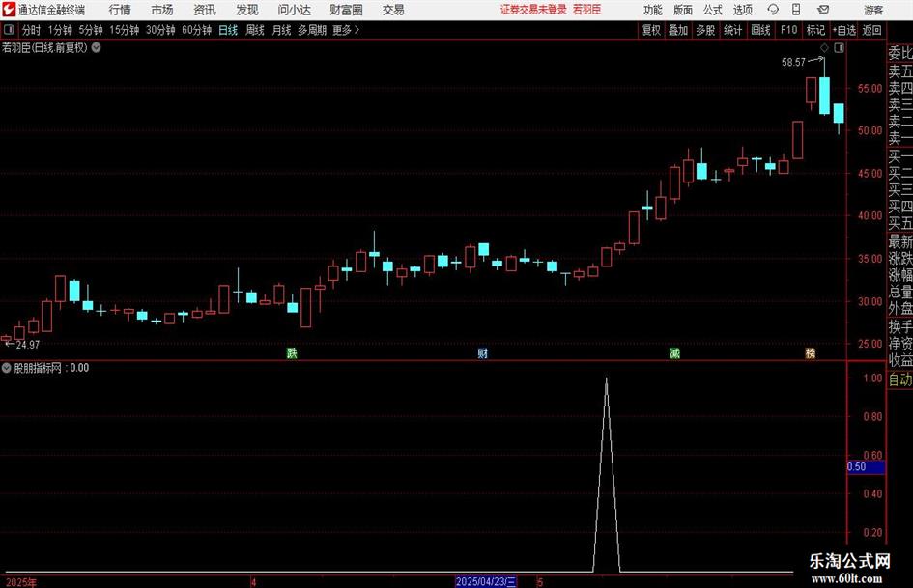
Task: Click the 0.50 value marker on indicator axis
Action: [866, 467]
